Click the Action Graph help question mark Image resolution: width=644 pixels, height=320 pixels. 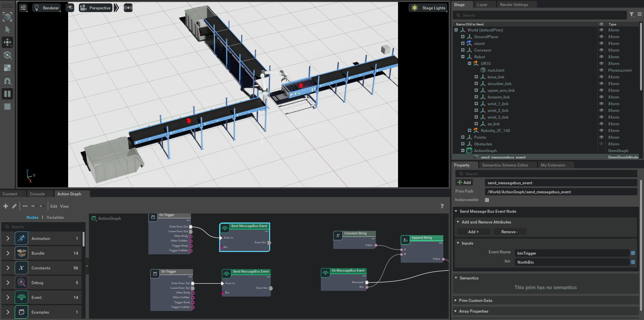(x=442, y=206)
